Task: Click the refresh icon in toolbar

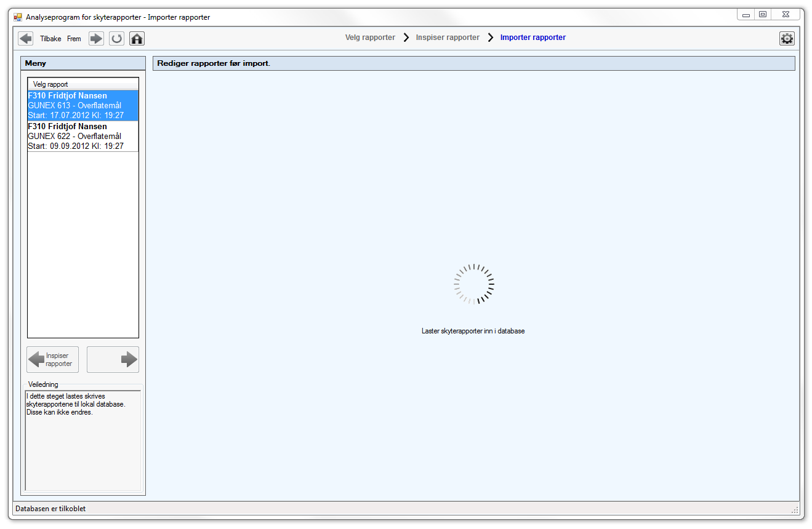Action: [116, 38]
